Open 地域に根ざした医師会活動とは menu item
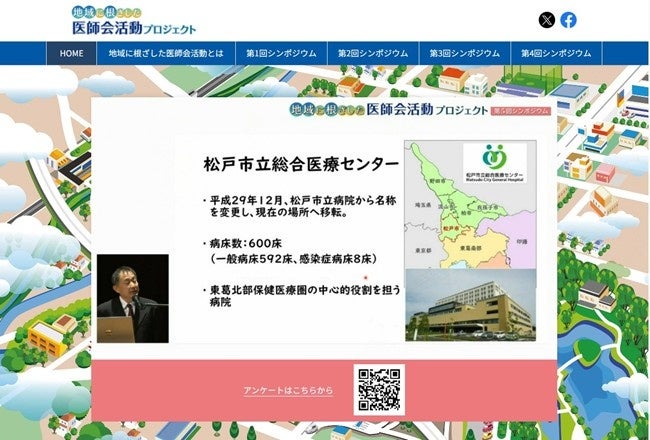 pos(166,53)
